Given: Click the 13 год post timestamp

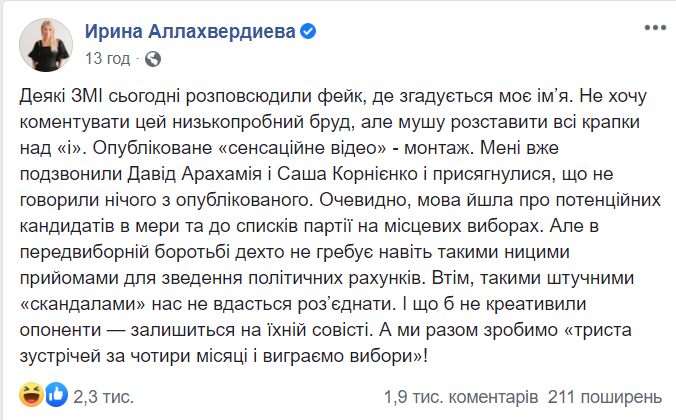Looking at the screenshot, I should coord(107,58).
